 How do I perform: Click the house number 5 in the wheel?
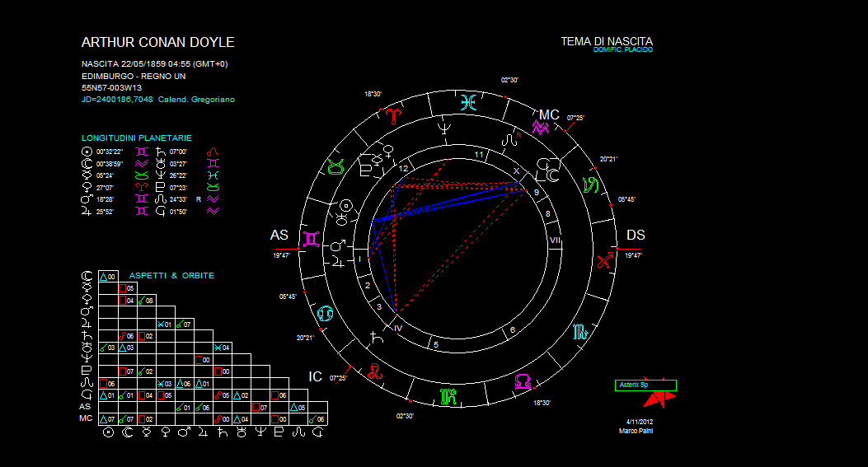tap(436, 345)
